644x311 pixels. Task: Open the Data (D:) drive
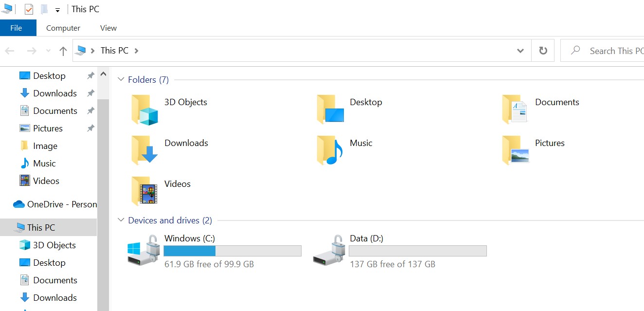coord(366,238)
